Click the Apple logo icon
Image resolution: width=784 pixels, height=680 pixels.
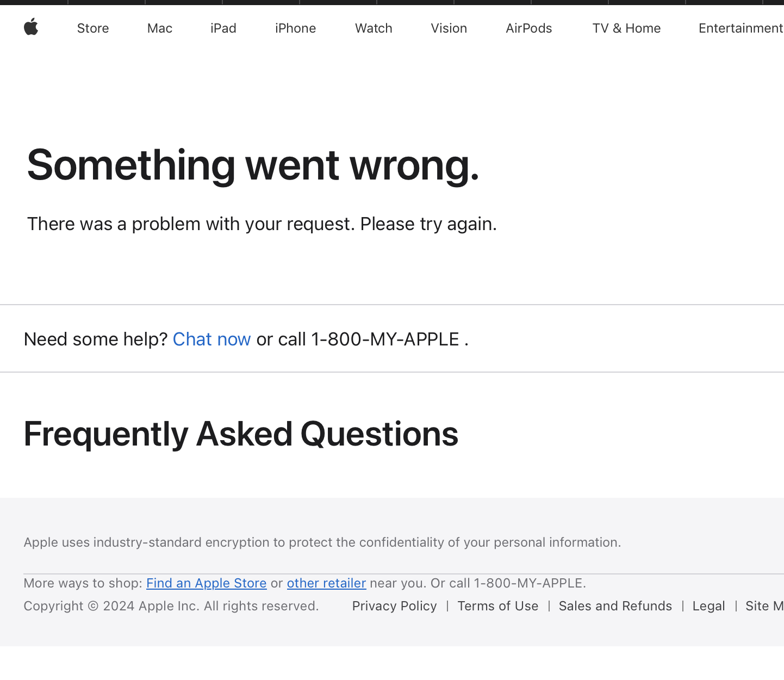[x=31, y=27]
